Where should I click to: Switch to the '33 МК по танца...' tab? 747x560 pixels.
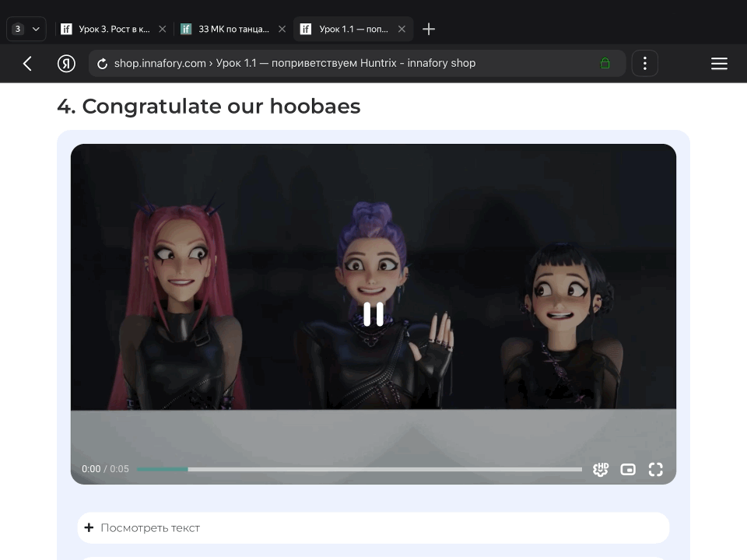tap(233, 29)
